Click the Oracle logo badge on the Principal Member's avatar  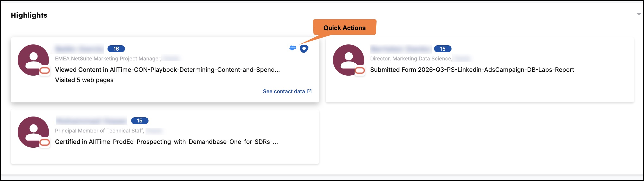pos(45,143)
